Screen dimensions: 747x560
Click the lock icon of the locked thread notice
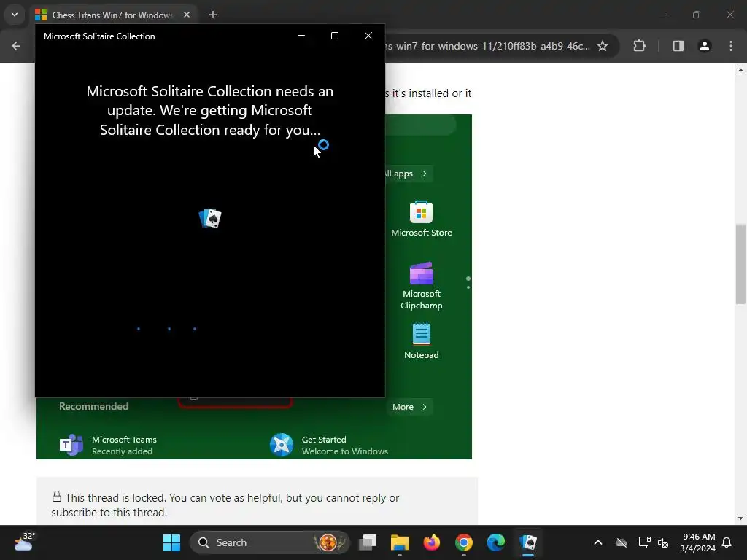coord(57,497)
